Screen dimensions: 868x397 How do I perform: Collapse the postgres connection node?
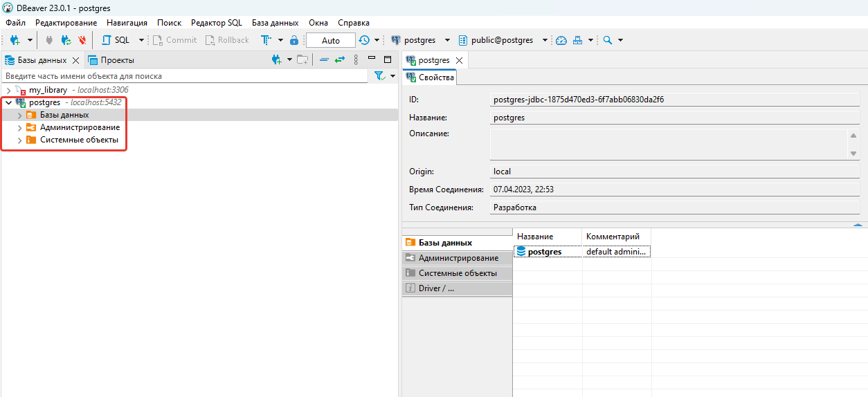tap(8, 102)
